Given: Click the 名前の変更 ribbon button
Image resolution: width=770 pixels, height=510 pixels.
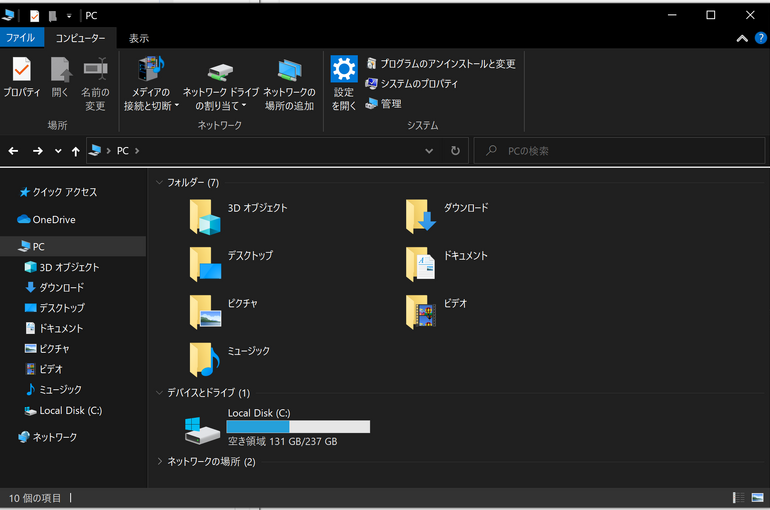Looking at the screenshot, I should [x=95, y=83].
